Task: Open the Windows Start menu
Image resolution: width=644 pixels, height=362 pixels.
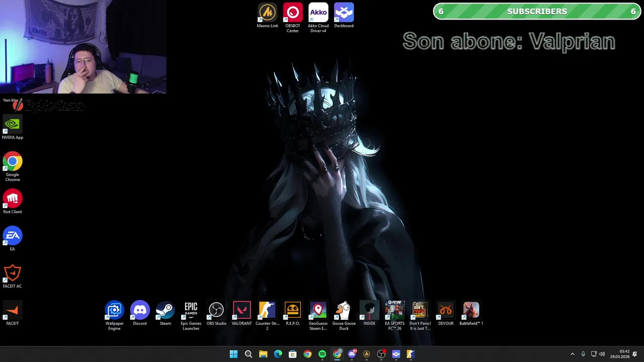Action: coord(233,354)
